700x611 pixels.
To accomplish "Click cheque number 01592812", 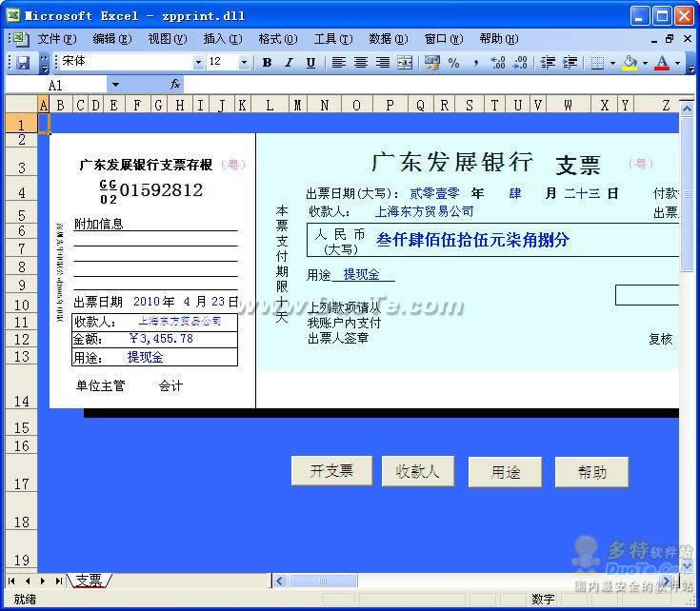I will tap(161, 190).
